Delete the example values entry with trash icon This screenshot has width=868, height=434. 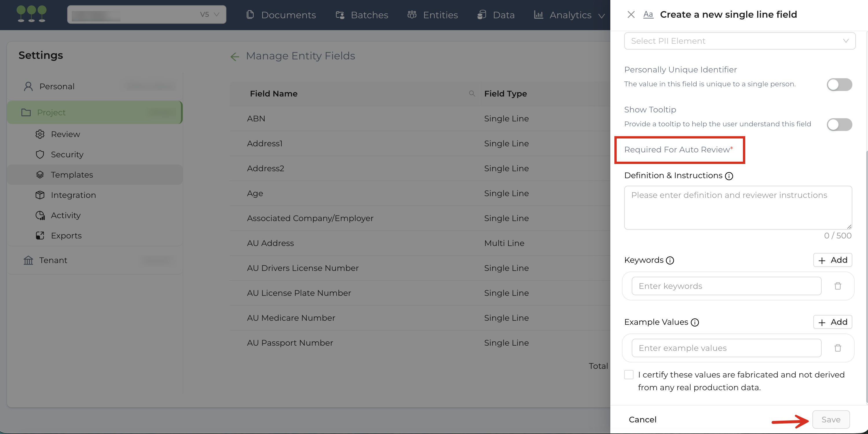(x=838, y=348)
